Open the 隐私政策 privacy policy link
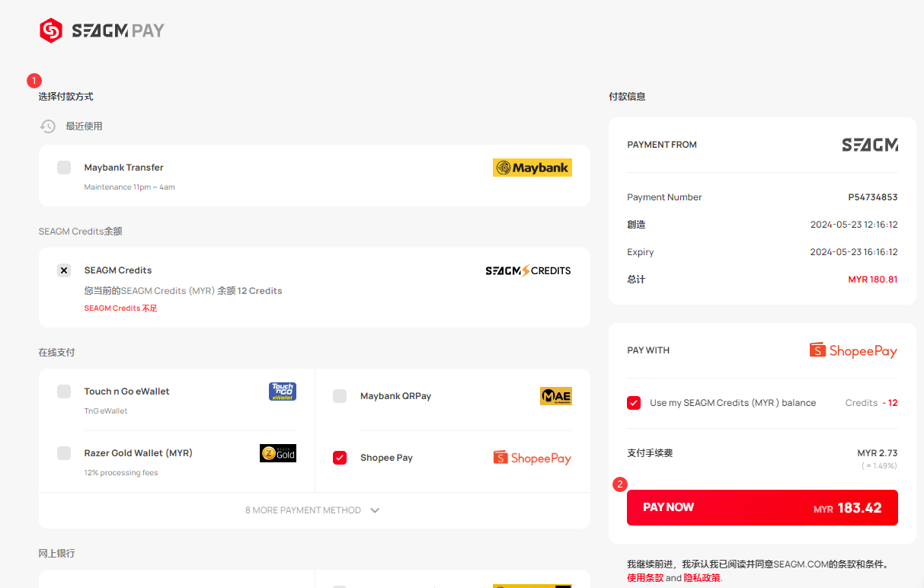The image size is (924, 588). [x=702, y=578]
